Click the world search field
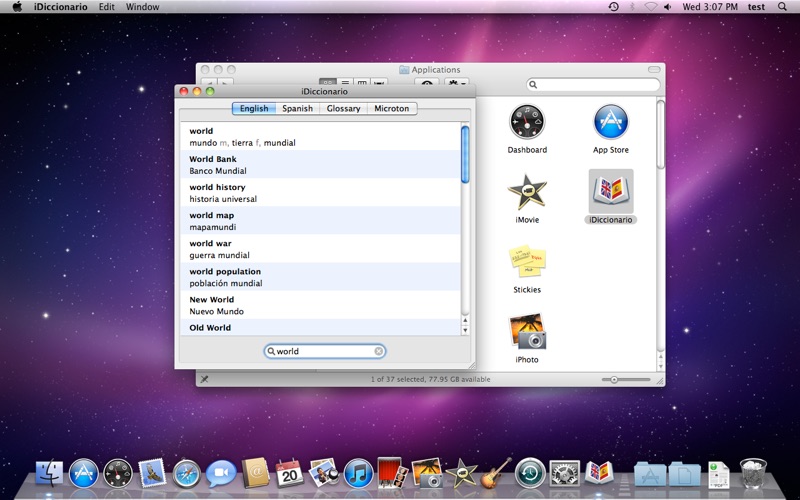This screenshot has width=800, height=500. coord(324,351)
